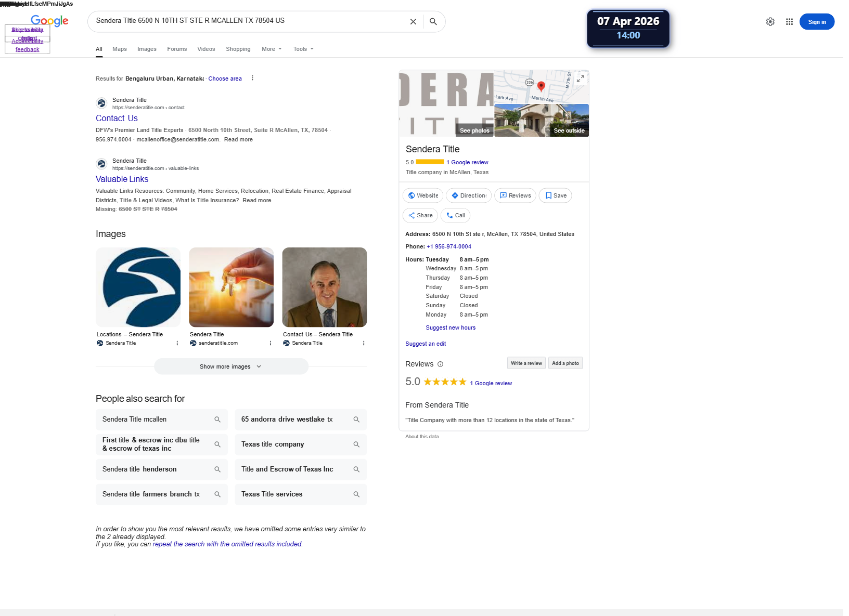Click search icon beside Texas title company

(x=356, y=444)
